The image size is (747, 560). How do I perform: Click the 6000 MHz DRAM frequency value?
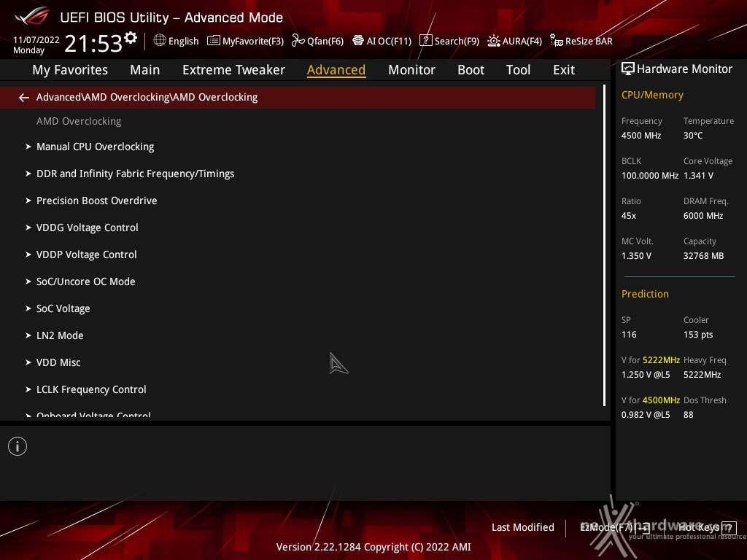tap(703, 216)
